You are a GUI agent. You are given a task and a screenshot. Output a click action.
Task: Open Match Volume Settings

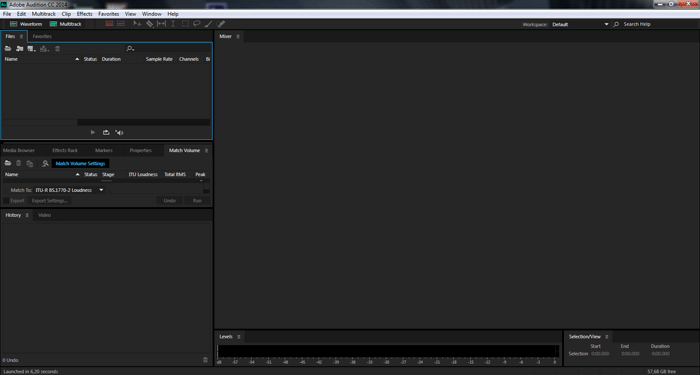[80, 163]
